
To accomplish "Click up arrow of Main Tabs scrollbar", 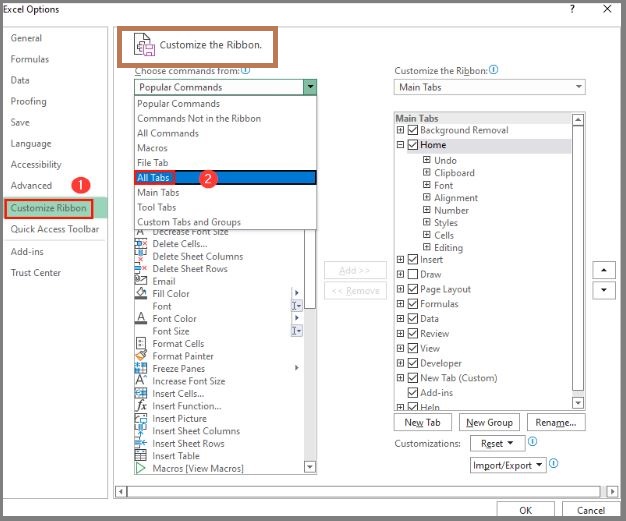I will pos(578,119).
